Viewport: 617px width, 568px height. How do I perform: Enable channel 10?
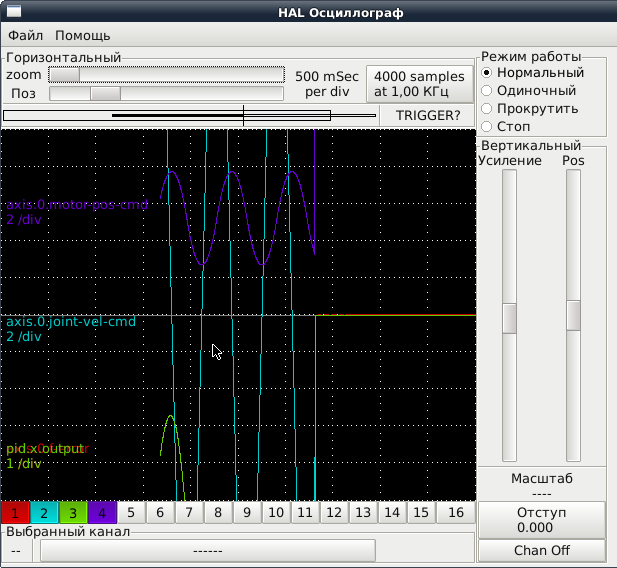pyautogui.click(x=276, y=512)
